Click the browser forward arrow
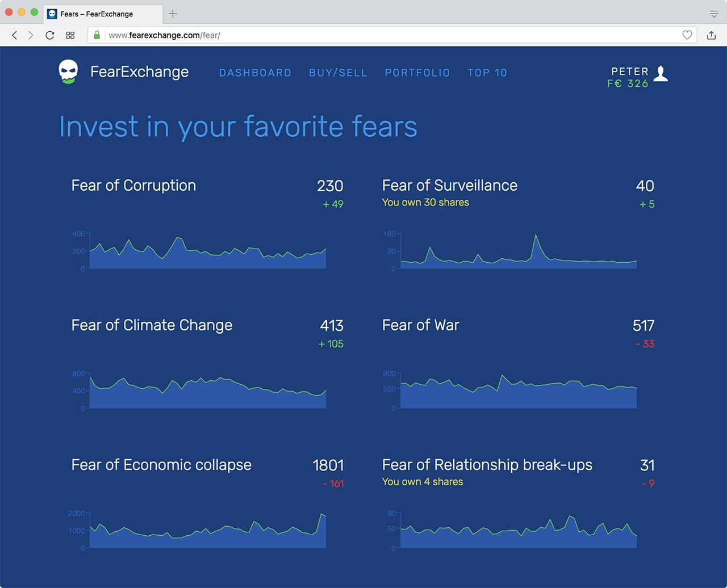 click(31, 35)
